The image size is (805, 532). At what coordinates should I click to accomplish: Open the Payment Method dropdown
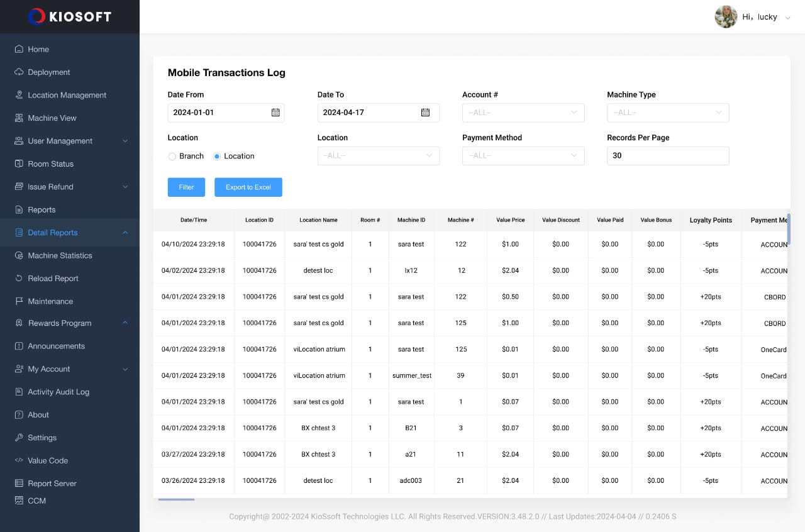[523, 156]
